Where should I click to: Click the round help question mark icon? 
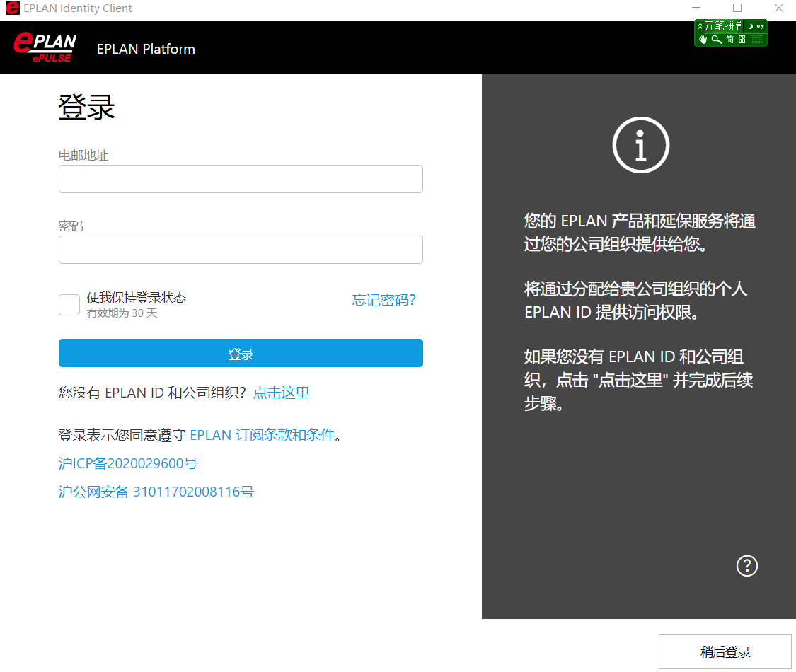point(747,566)
